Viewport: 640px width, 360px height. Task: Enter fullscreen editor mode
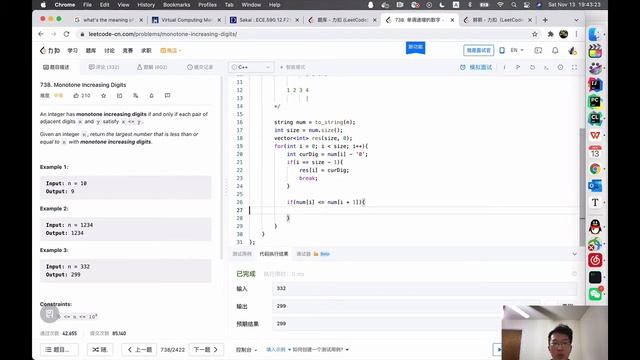[x=574, y=67]
